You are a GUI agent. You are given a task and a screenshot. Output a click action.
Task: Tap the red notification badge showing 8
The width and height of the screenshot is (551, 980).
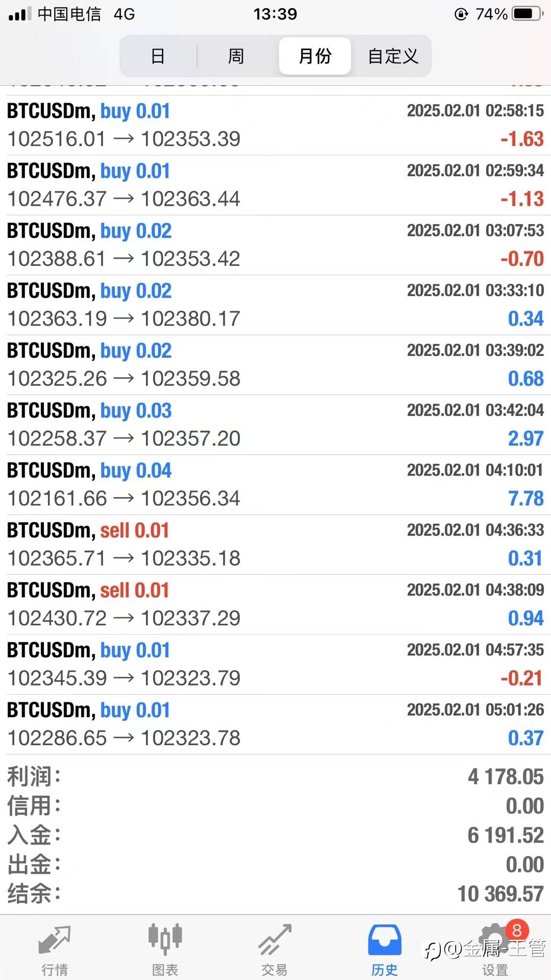[x=517, y=930]
